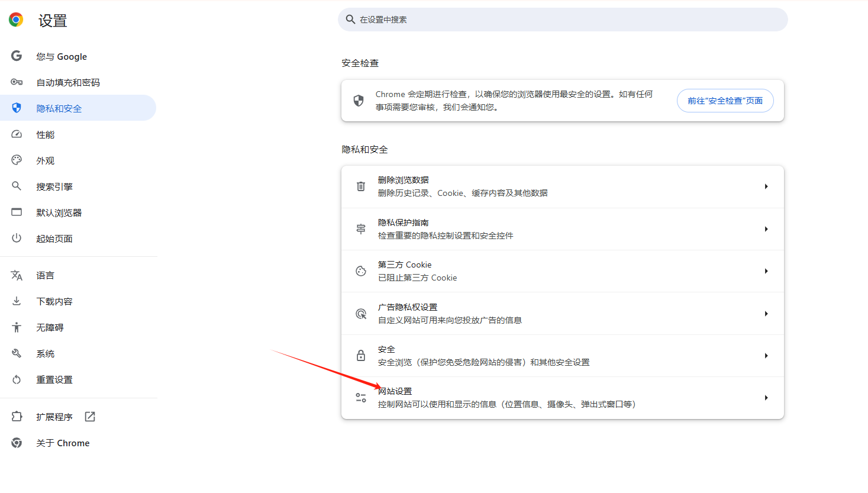Click the Chrome logo next to 设置
The height and width of the screenshot is (493, 868).
point(16,20)
